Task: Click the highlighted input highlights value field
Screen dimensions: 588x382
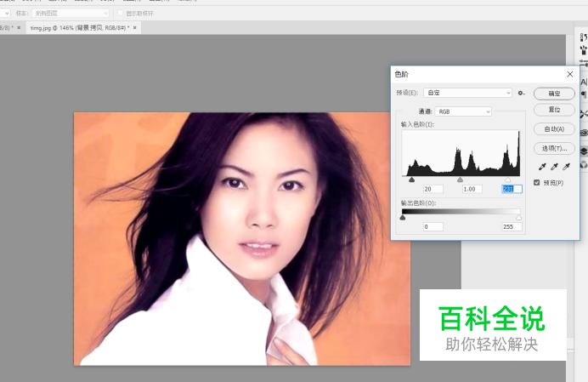Action: click(x=512, y=189)
